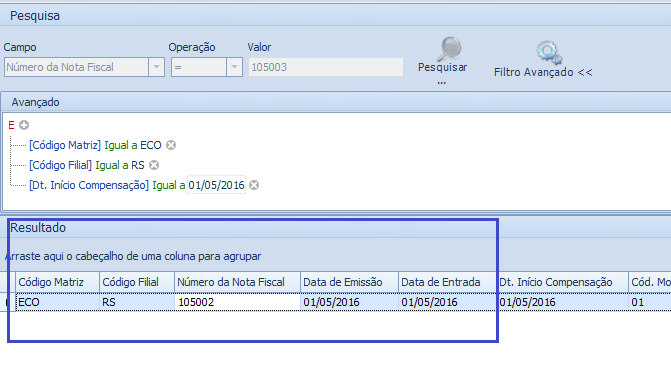The image size is (671, 376).
Task: Select the 105002 nota fiscal cell
Action: tap(238, 302)
